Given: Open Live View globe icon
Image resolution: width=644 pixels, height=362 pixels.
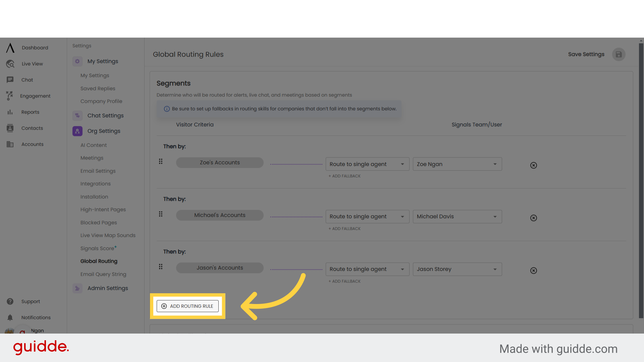Looking at the screenshot, I should click(x=10, y=64).
